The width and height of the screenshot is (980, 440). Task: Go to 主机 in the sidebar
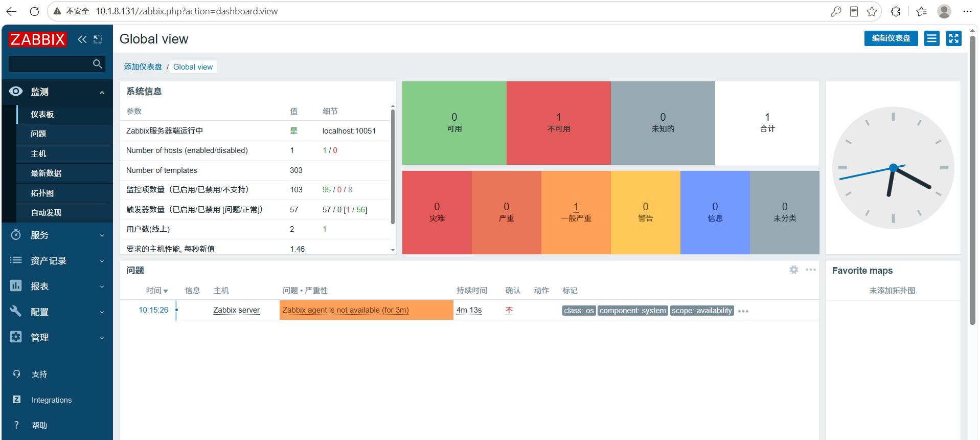coord(64,153)
